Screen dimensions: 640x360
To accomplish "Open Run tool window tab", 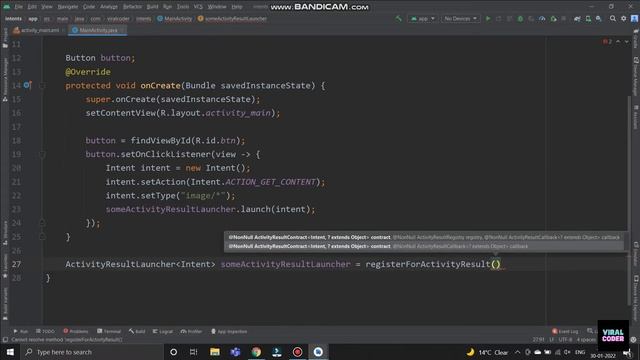I will [20, 331].
